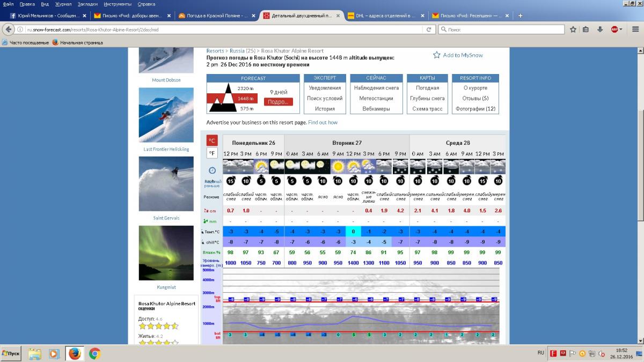Click the red Подро... button
Image resolution: width=644 pixels, height=362 pixels.
[278, 101]
